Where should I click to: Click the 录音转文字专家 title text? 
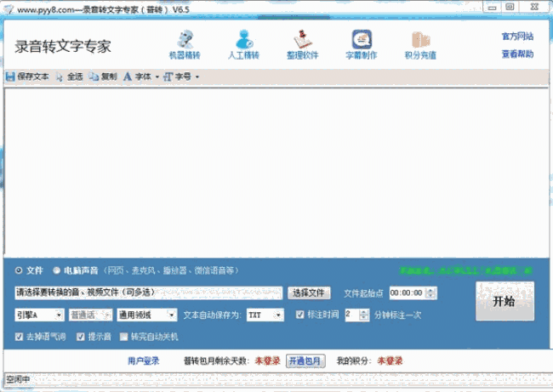(63, 46)
